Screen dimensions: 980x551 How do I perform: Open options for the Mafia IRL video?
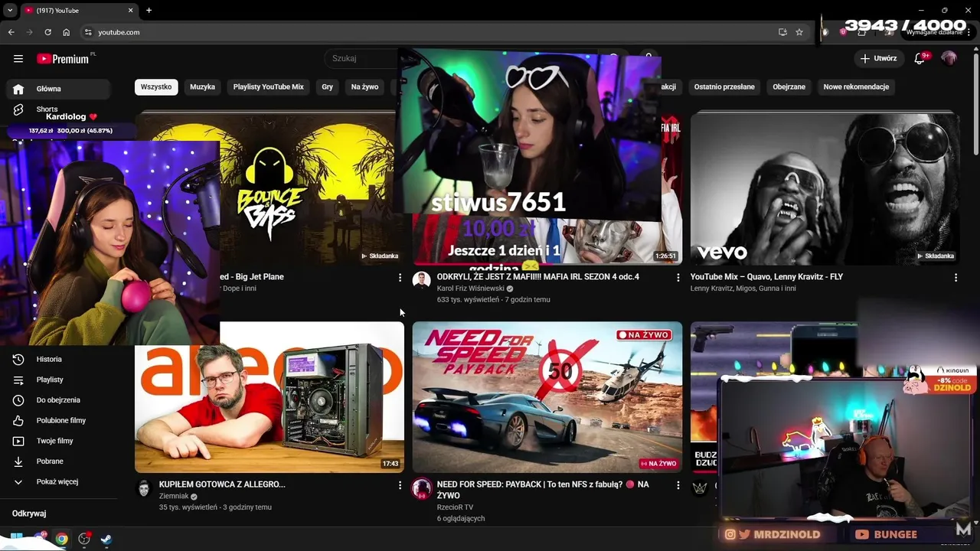(678, 277)
